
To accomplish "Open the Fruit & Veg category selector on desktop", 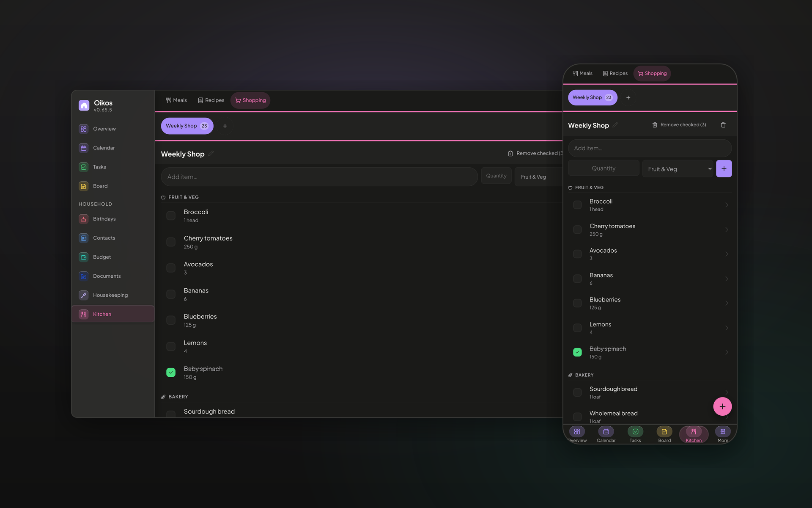I will [539, 177].
